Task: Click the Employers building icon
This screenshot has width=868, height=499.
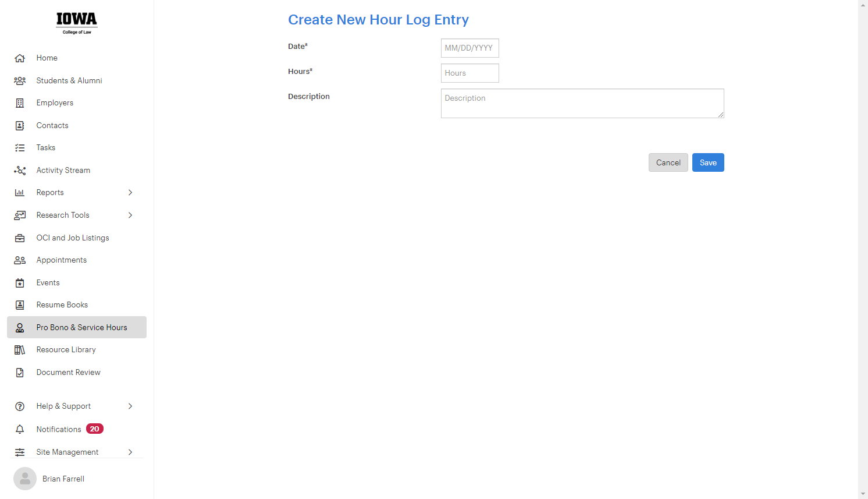Action: point(20,103)
